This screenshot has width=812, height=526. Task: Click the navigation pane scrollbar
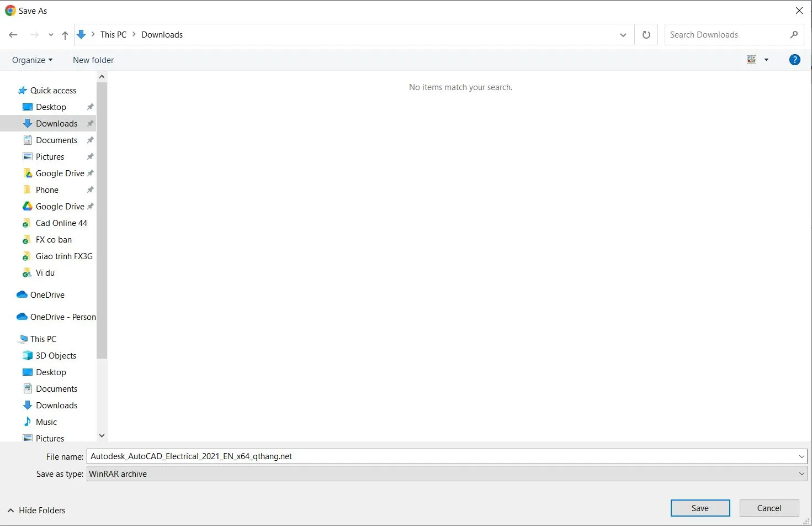tap(102, 221)
